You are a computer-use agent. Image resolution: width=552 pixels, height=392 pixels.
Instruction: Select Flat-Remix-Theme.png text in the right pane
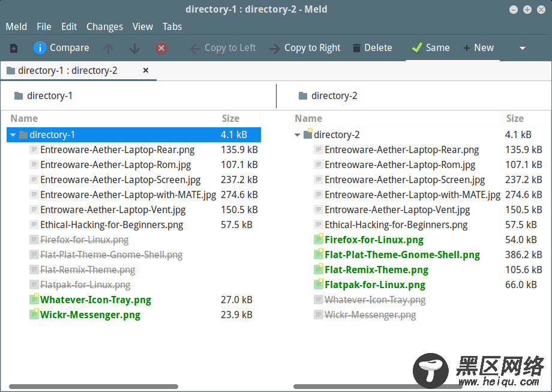(376, 270)
